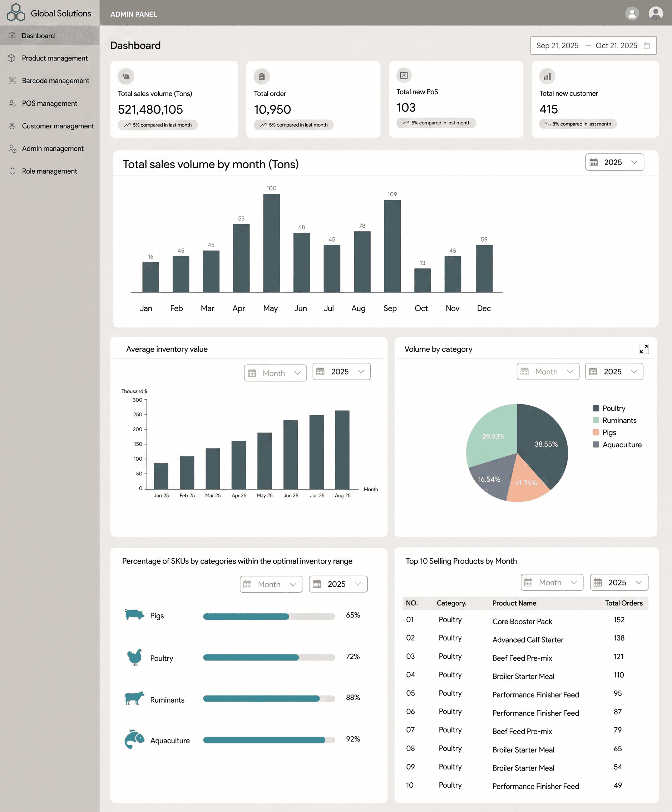Go to POS management
This screenshot has height=812, width=672.
[49, 103]
